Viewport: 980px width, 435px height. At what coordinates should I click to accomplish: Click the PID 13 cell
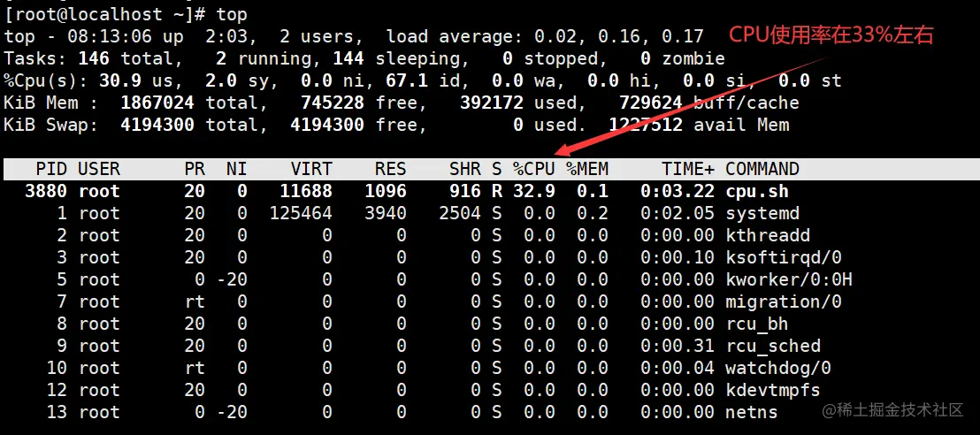(x=57, y=413)
